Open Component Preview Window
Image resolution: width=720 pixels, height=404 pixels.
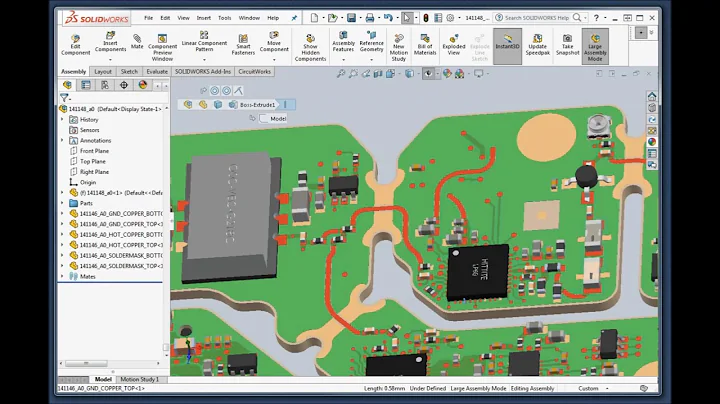coord(162,47)
